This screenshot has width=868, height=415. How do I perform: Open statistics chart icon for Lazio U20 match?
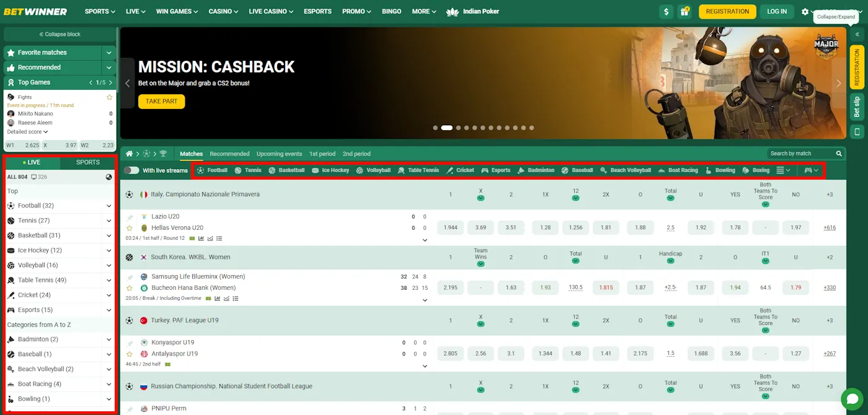coord(201,238)
